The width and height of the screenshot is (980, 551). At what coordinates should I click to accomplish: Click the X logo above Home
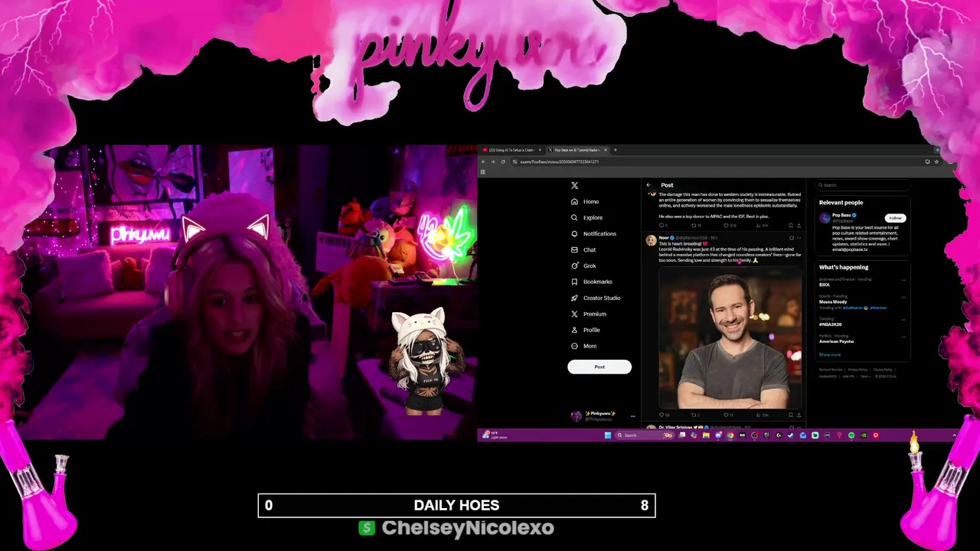click(x=574, y=185)
